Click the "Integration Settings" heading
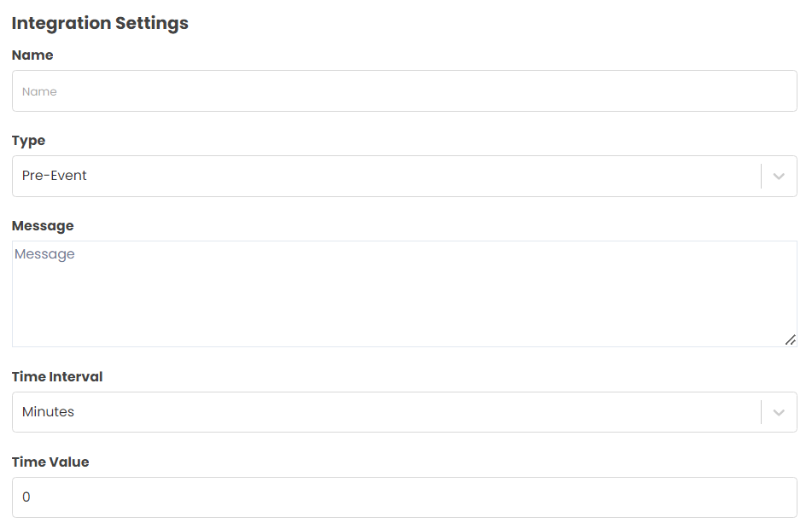 100,23
